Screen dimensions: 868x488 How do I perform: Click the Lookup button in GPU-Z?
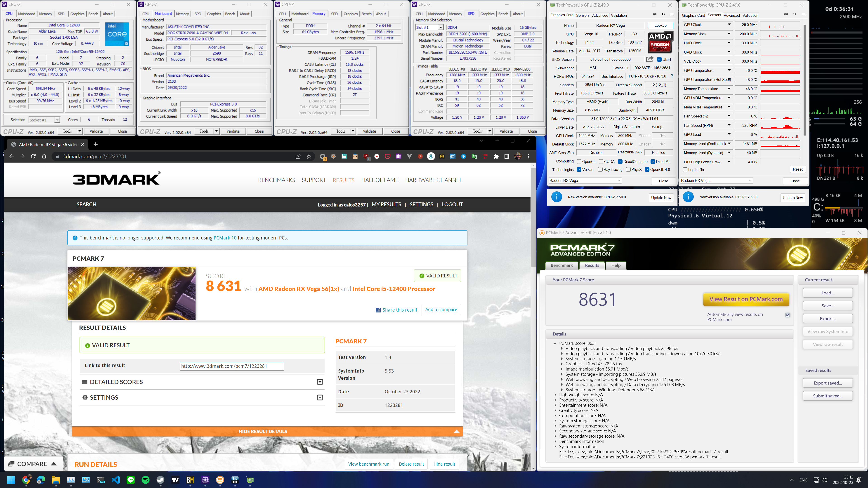660,25
